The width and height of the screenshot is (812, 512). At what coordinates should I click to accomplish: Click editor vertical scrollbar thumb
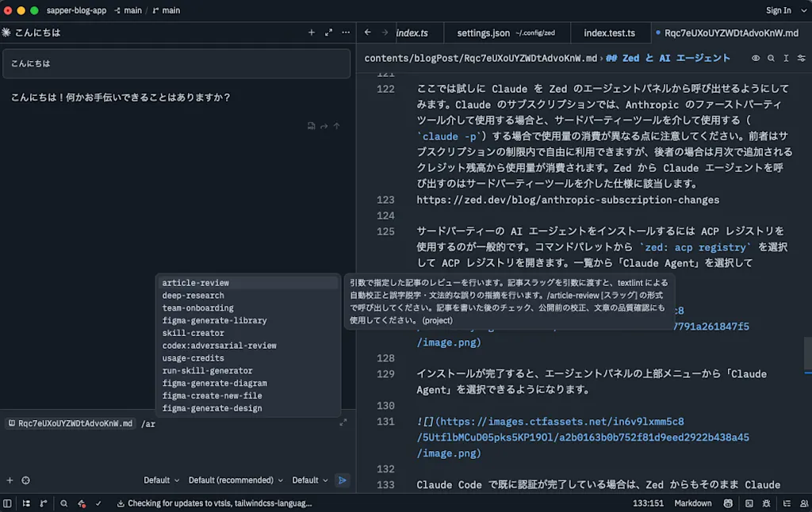pyautogui.click(x=808, y=354)
